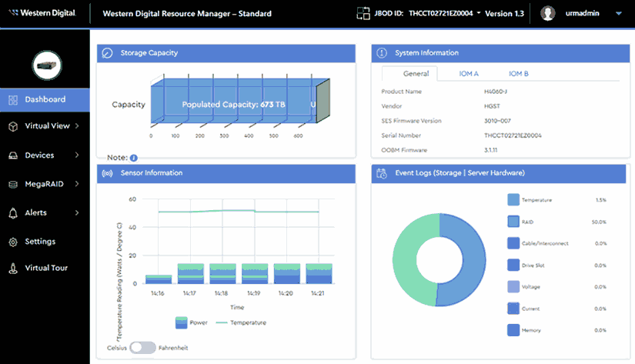
Task: Click the blue RAID segment of donut chart
Action: coord(474,259)
